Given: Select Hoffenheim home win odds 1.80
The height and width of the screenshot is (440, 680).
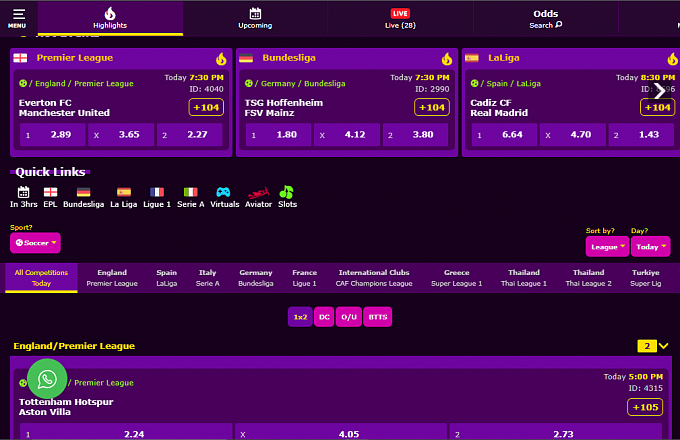Looking at the screenshot, I should (278, 135).
